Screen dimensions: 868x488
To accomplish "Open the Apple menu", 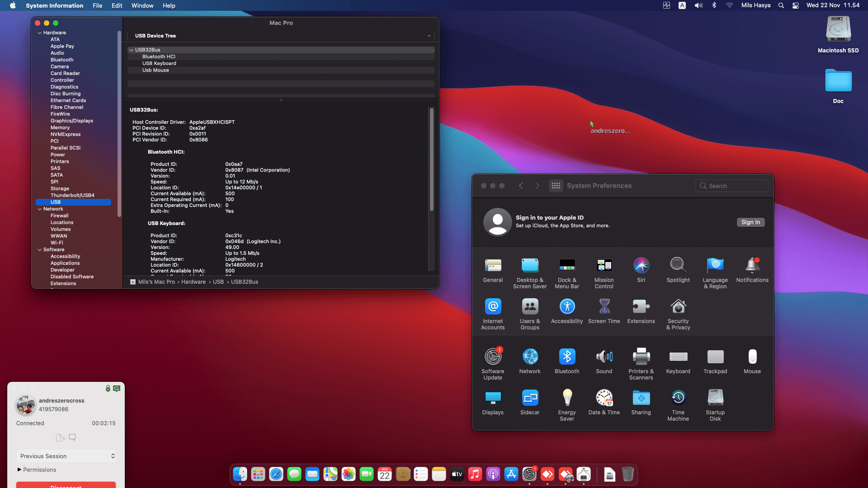I will click(13, 5).
